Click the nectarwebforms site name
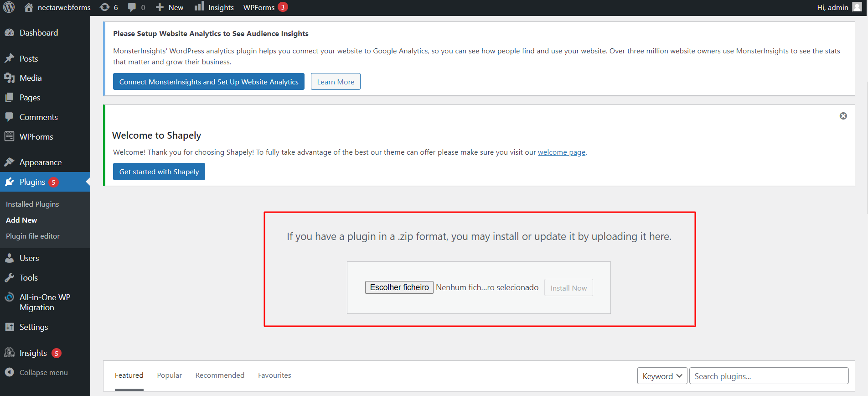868x396 pixels. tap(64, 7)
